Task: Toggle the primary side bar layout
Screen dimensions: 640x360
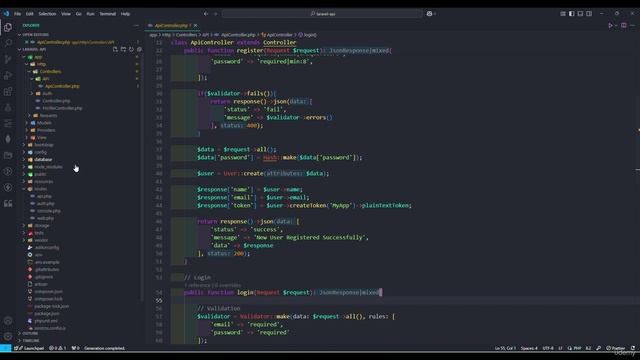Action: tap(571, 13)
